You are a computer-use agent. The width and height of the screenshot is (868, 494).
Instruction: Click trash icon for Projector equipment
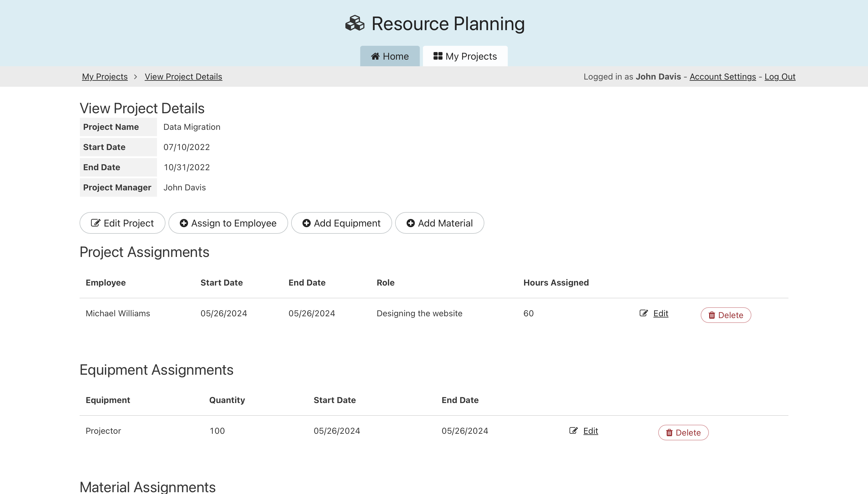tap(669, 433)
